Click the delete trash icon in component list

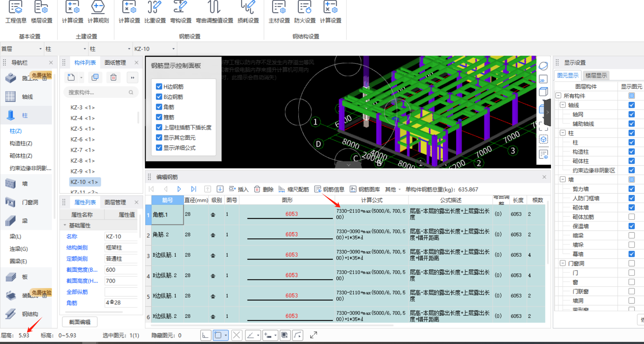pos(113,77)
